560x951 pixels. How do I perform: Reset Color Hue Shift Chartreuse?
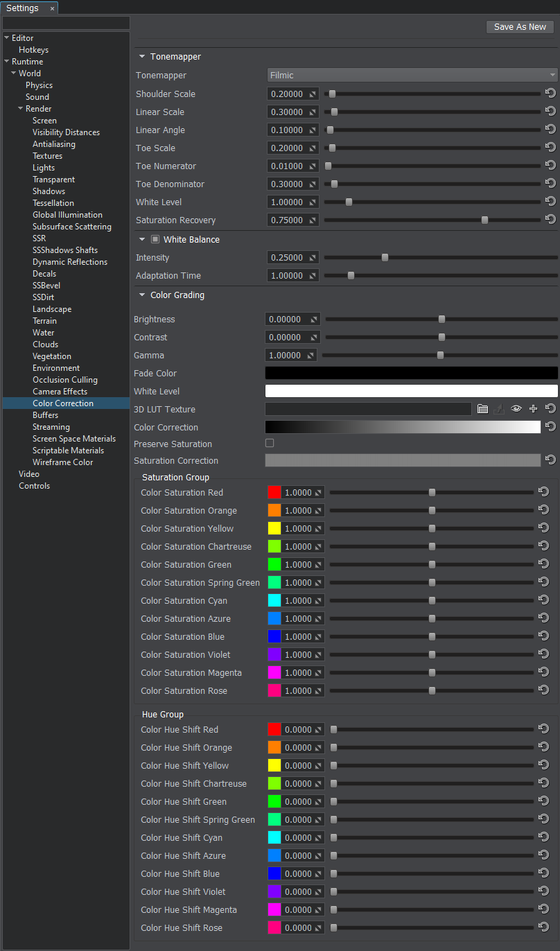[543, 783]
